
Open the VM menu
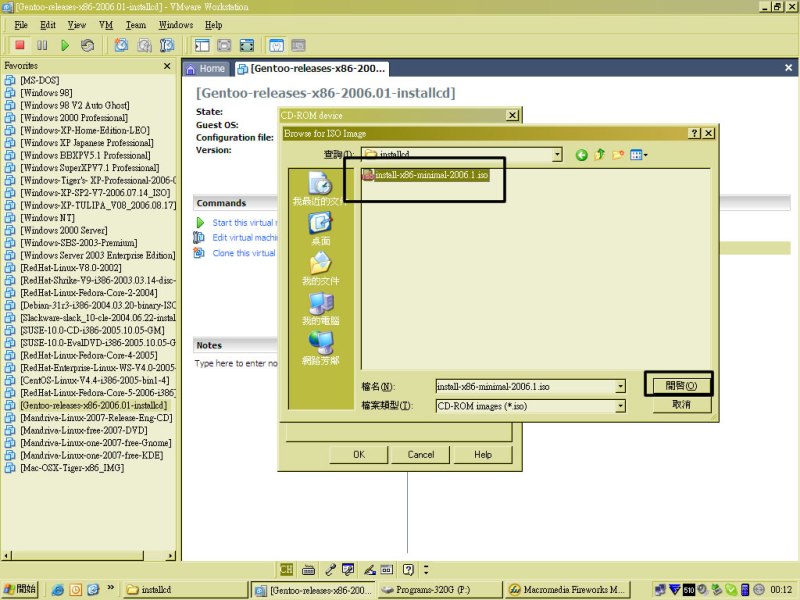106,25
